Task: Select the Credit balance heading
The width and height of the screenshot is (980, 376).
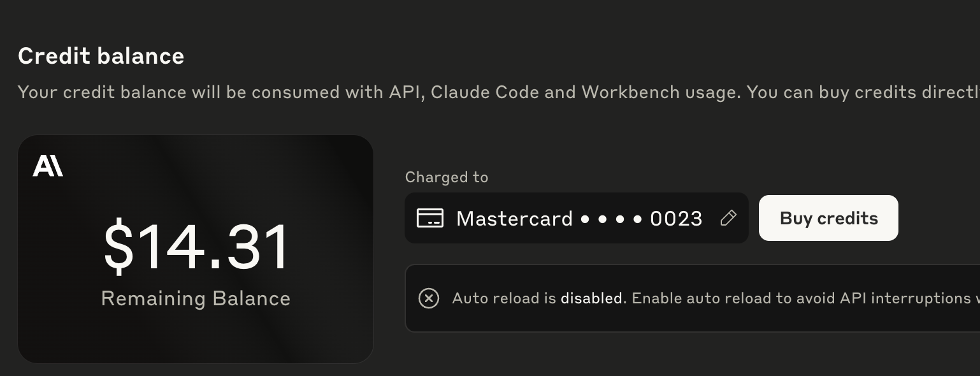Action: click(101, 56)
